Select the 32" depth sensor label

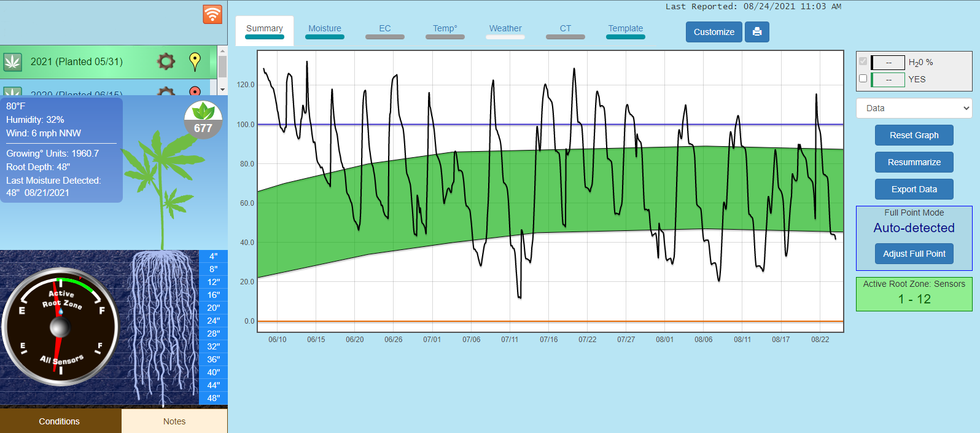214,346
